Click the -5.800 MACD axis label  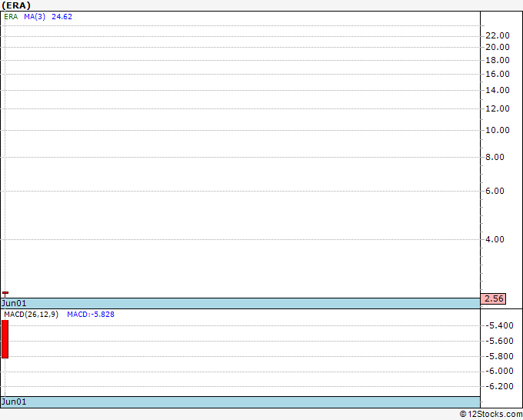499,356
